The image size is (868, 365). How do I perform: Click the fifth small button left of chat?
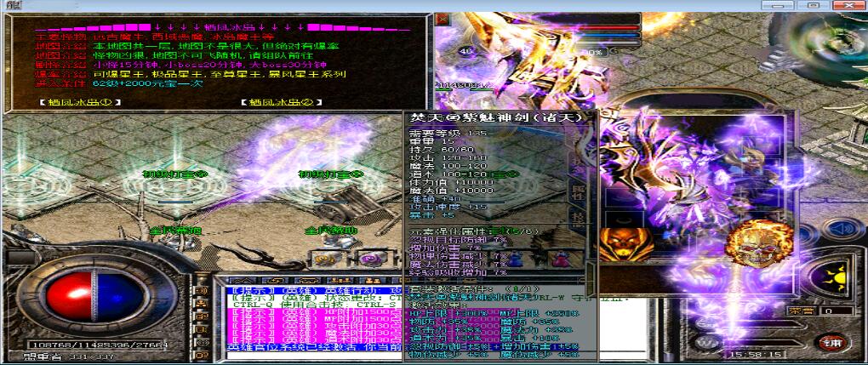(x=202, y=342)
